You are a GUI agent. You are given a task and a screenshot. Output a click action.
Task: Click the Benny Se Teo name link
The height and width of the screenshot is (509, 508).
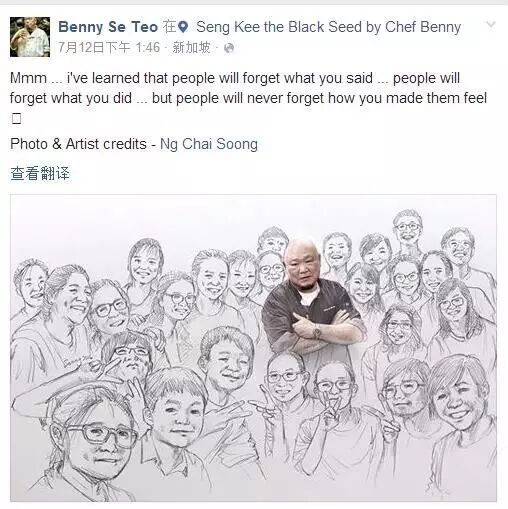coord(108,27)
